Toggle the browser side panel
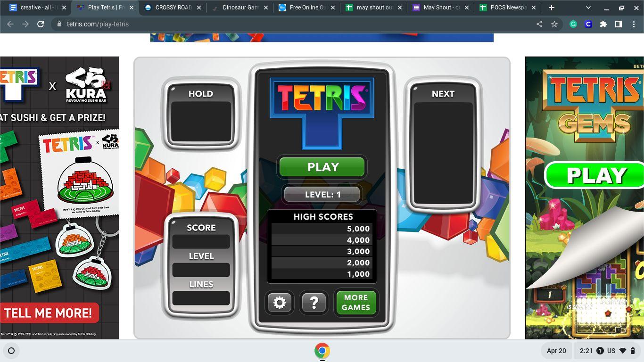644x362 pixels. [619, 24]
